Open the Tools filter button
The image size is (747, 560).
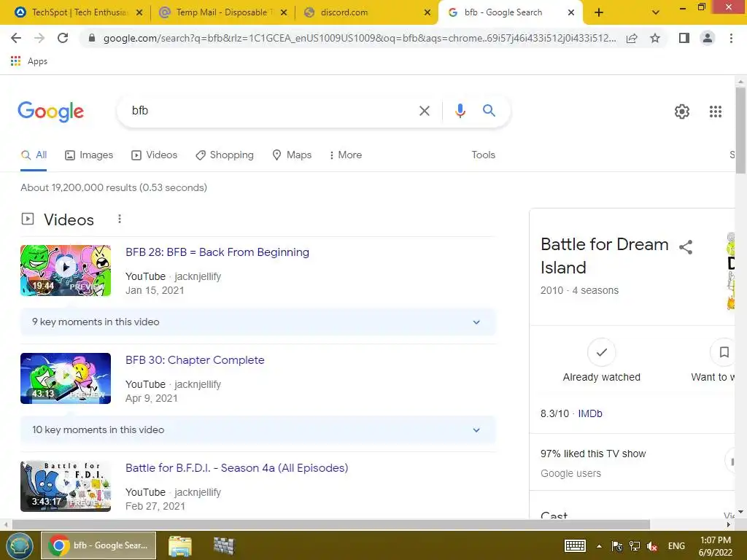point(483,155)
